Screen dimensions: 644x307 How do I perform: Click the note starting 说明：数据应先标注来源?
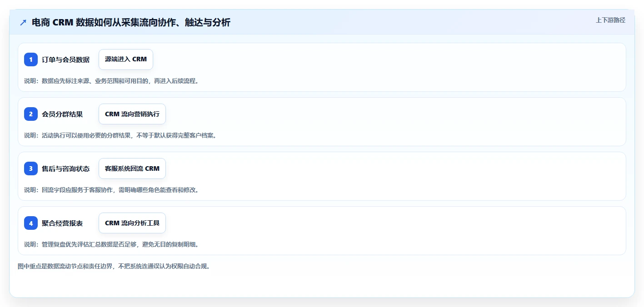[x=111, y=81]
